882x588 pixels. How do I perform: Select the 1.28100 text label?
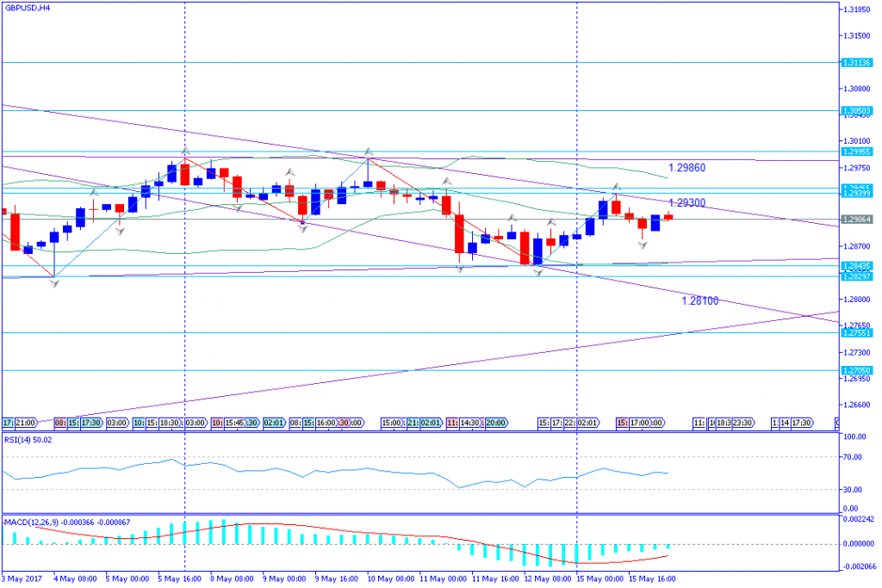(x=699, y=301)
